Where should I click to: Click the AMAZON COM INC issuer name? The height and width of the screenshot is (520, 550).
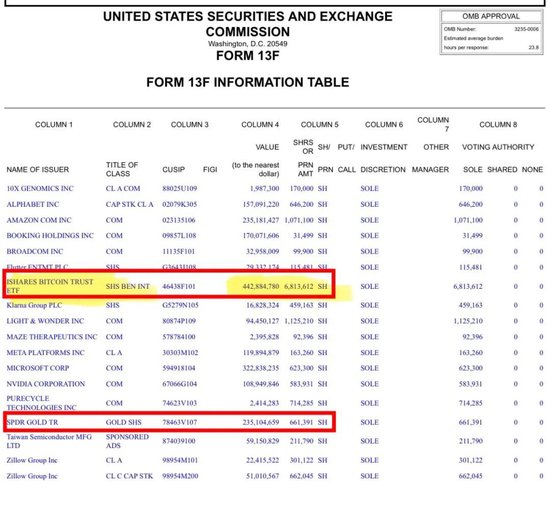pos(39,220)
